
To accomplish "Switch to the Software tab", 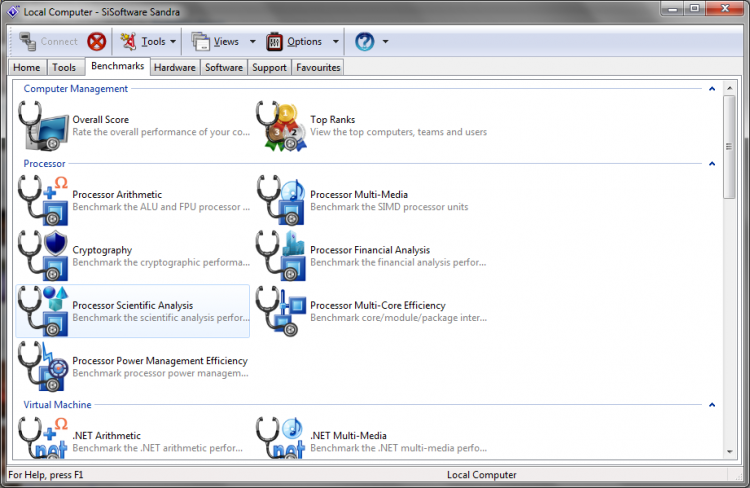I will [224, 67].
